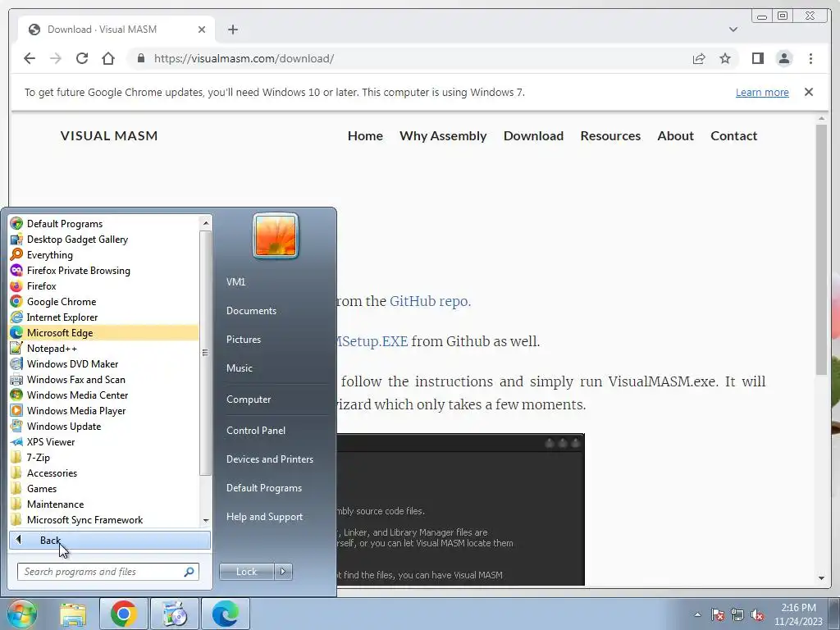Open the Resources nav link
This screenshot has width=840, height=630.
(610, 135)
